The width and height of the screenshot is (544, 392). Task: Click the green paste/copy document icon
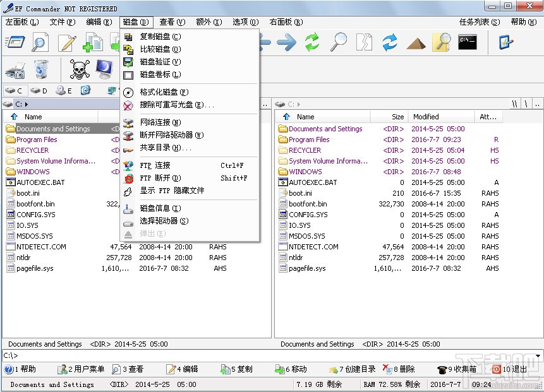pos(94,43)
